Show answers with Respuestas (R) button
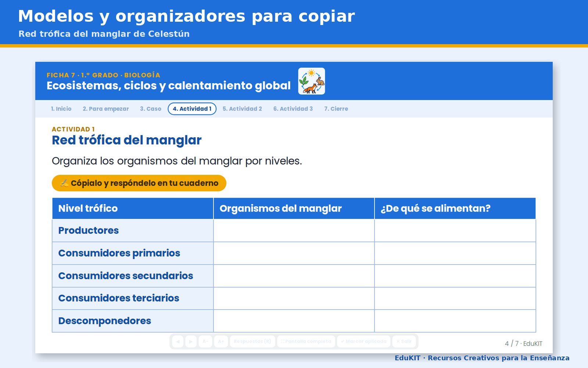Viewport: 588px width, 368px height. 252,342
